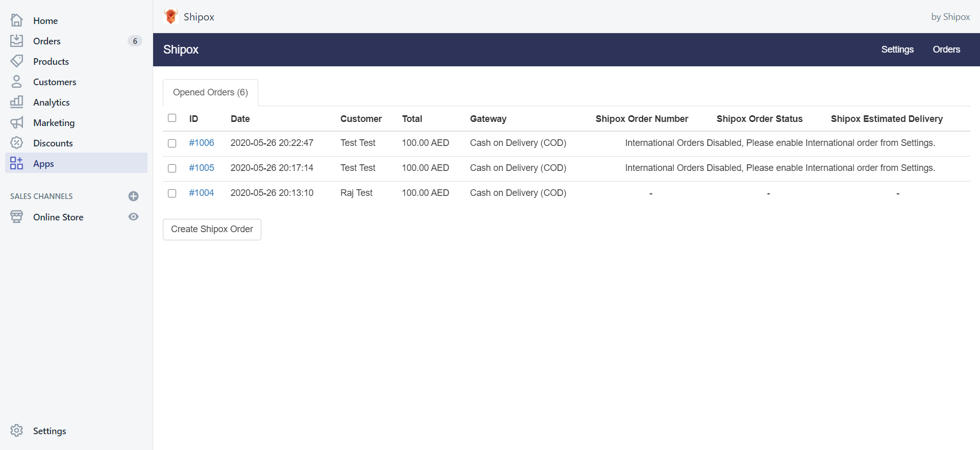Click the ID column header
The width and height of the screenshot is (980, 450).
coord(193,119)
